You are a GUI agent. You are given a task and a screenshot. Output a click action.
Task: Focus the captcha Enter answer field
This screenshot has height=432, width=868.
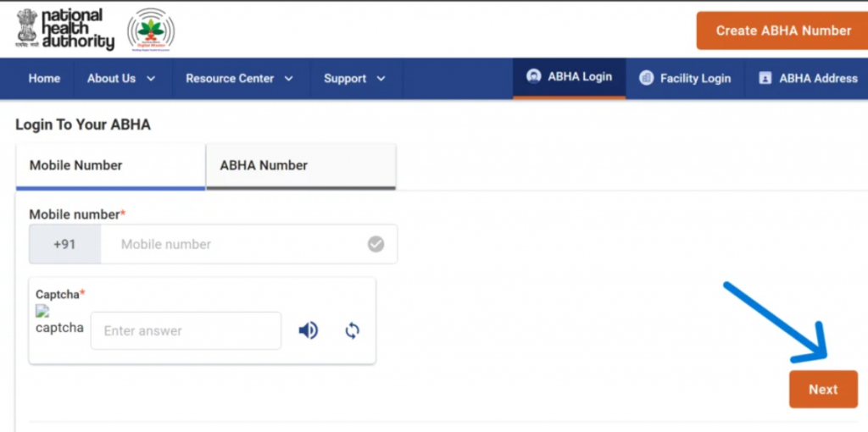click(x=186, y=330)
